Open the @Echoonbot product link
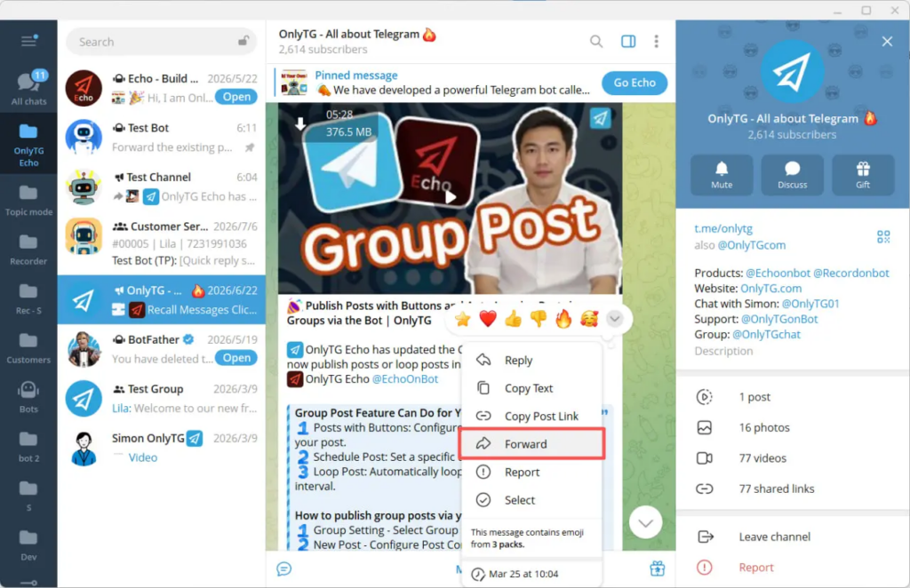 [x=778, y=273]
